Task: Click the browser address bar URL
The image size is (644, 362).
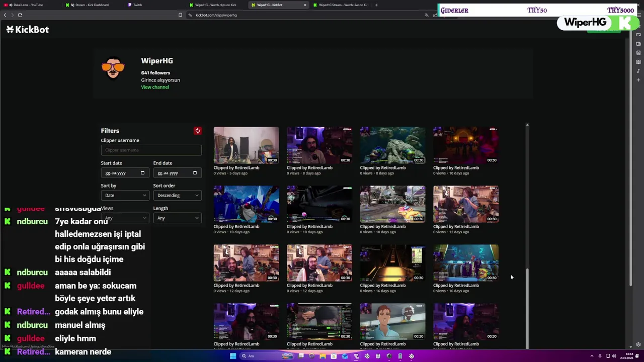Action: point(216,15)
